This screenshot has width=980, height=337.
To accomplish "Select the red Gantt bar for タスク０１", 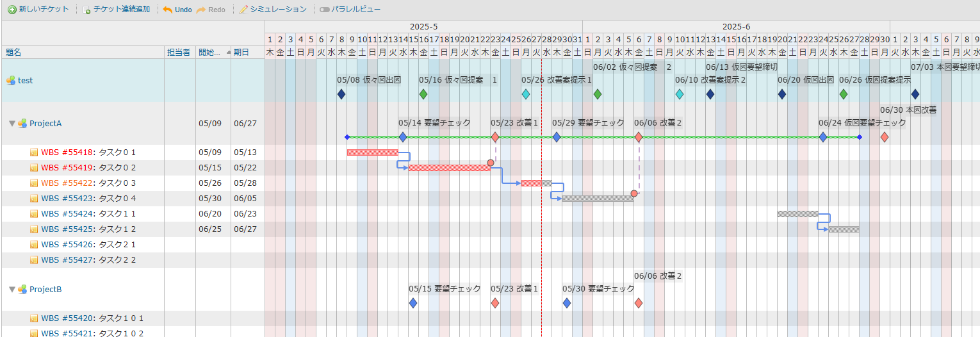I will [x=372, y=152].
